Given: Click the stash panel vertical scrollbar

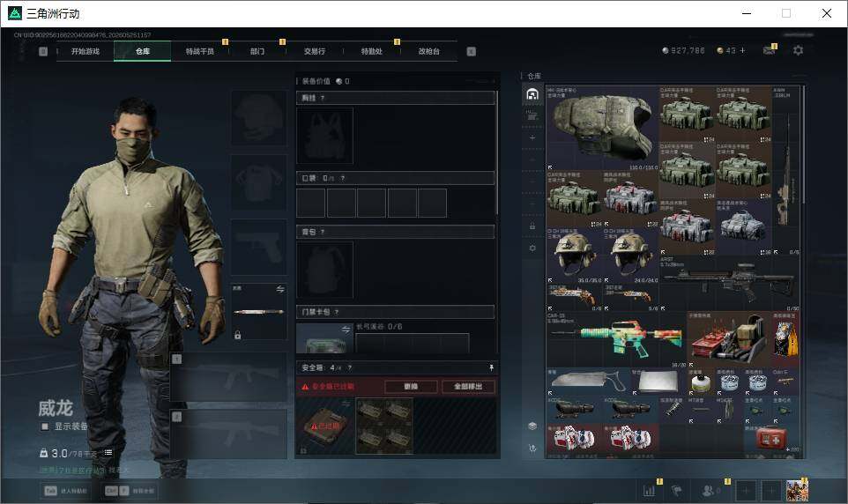Looking at the screenshot, I should pos(803,145).
